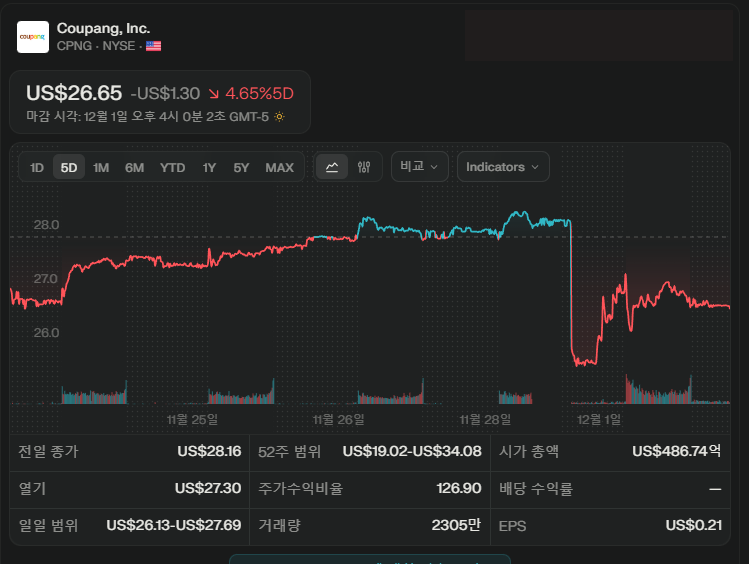Select the line chart view icon

point(332,167)
